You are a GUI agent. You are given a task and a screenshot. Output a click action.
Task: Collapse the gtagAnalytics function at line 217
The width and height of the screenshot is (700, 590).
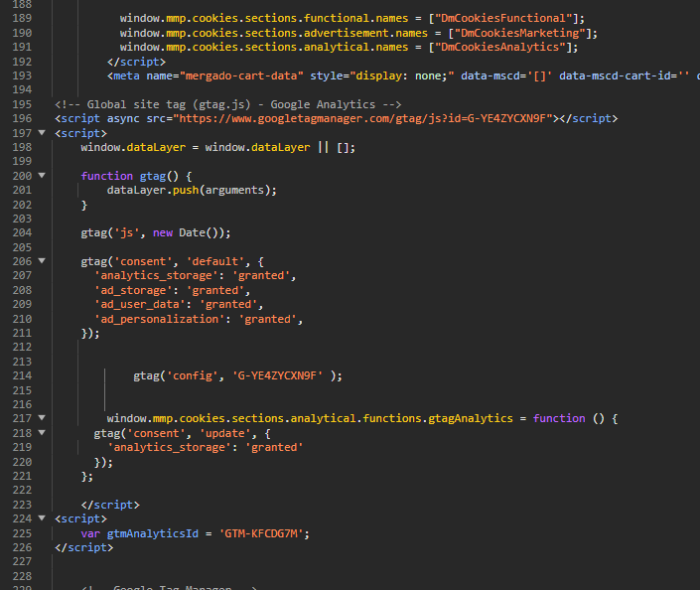click(x=42, y=418)
